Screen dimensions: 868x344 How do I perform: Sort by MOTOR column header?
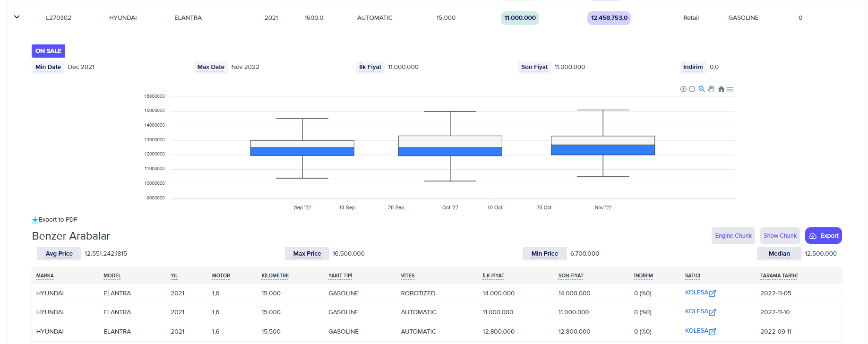(x=221, y=275)
